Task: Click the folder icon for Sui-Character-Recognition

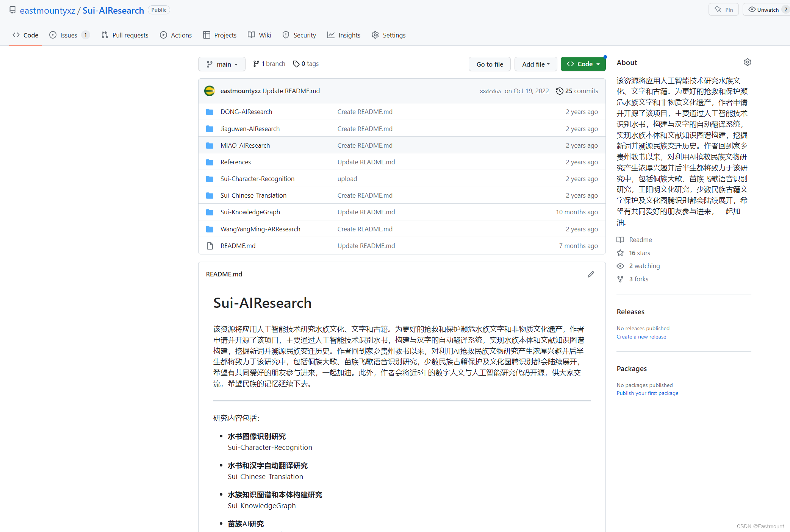Action: click(210, 179)
